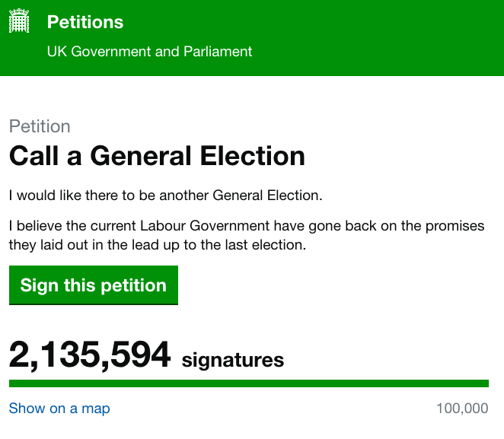This screenshot has height=439, width=504.
Task: Click the word signatures beside the count
Action: 232,359
